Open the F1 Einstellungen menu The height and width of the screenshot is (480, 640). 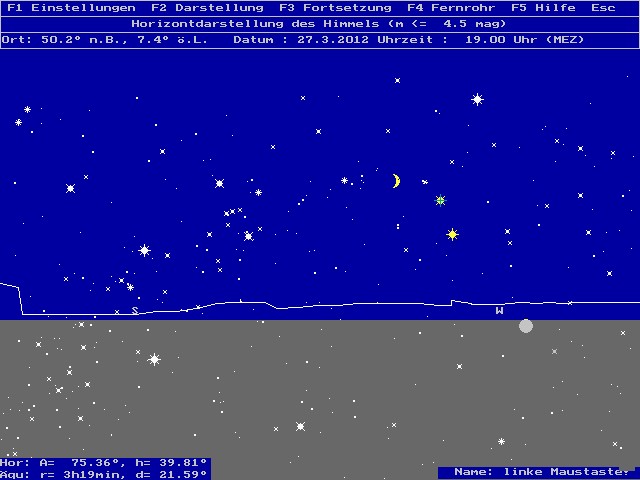pos(71,8)
